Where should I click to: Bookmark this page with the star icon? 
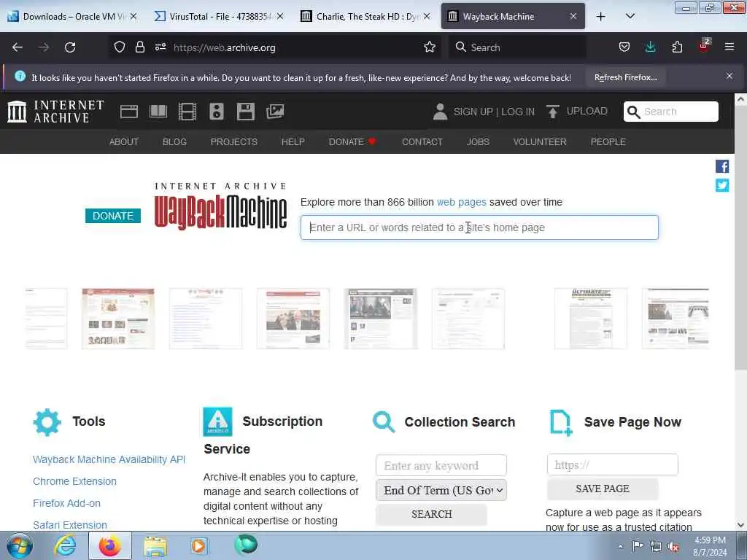(430, 47)
